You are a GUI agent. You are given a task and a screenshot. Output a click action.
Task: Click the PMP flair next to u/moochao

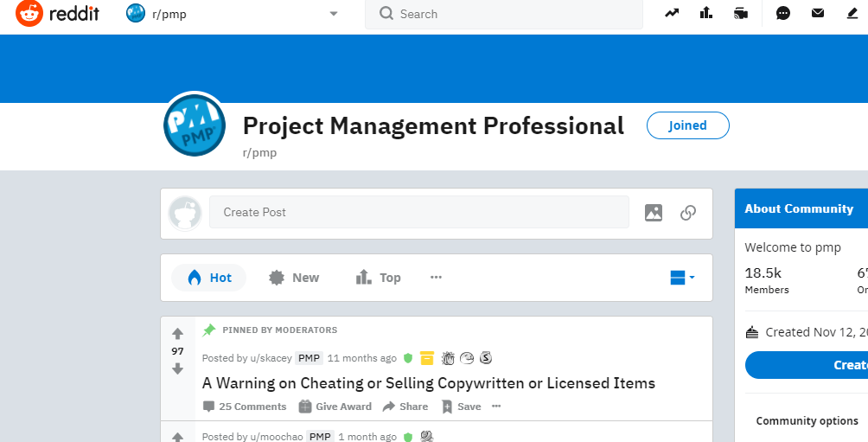pyautogui.click(x=320, y=437)
